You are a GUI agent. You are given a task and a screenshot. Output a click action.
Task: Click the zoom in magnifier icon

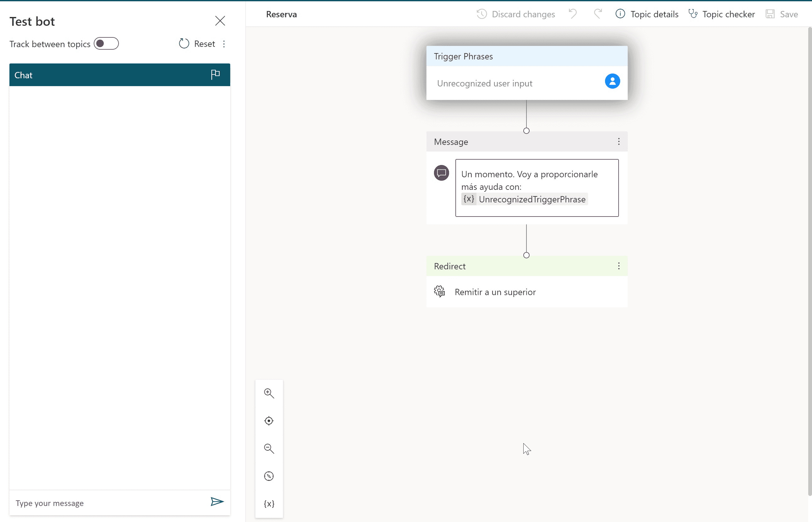[x=269, y=393]
